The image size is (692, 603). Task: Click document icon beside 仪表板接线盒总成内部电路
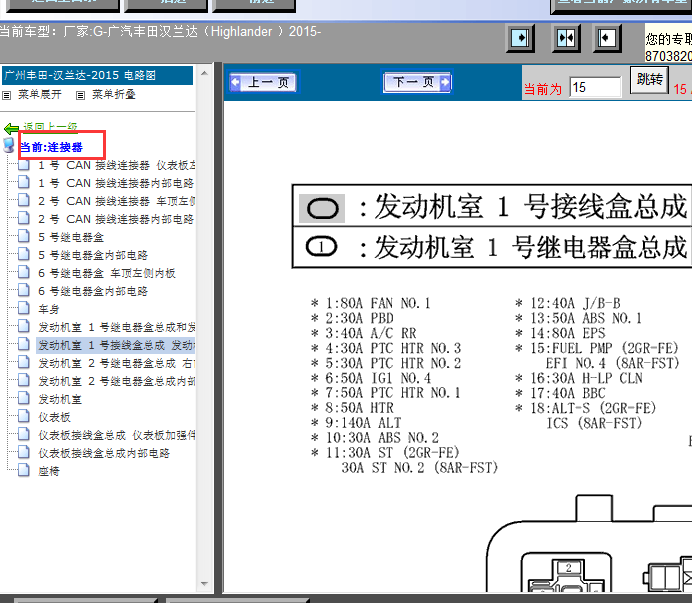coord(24,452)
